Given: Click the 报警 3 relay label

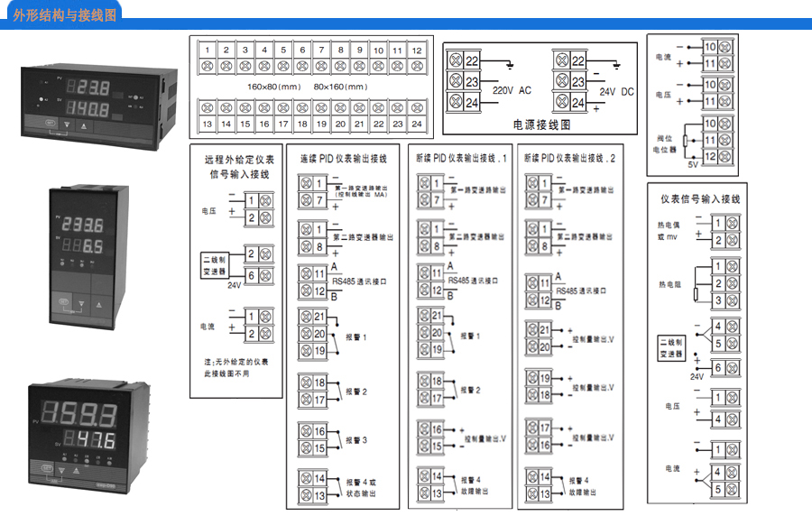Looking at the screenshot, I should (356, 440).
